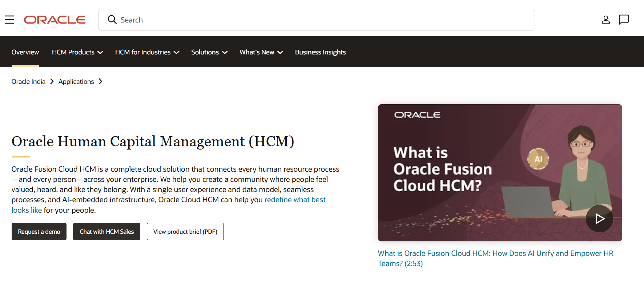Expand the HCM for Industries menu
Viewport: 644px width, 286px height.
click(x=147, y=52)
